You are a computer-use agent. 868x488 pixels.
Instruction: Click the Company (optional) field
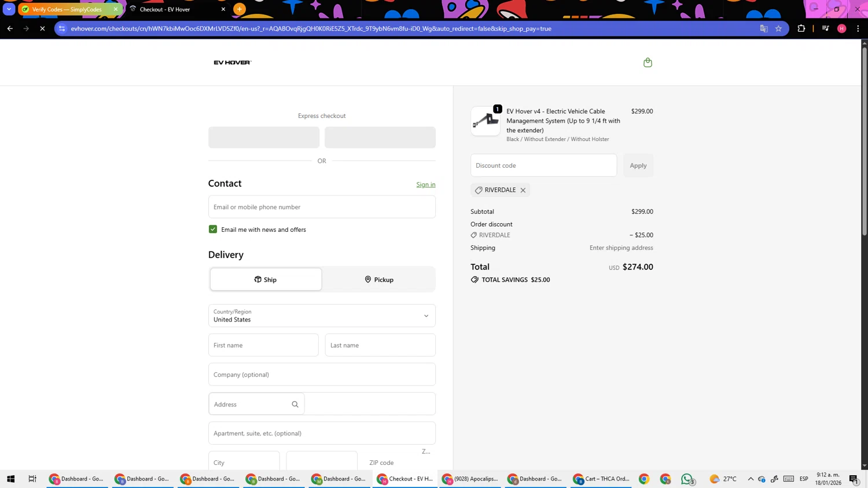tap(322, 375)
